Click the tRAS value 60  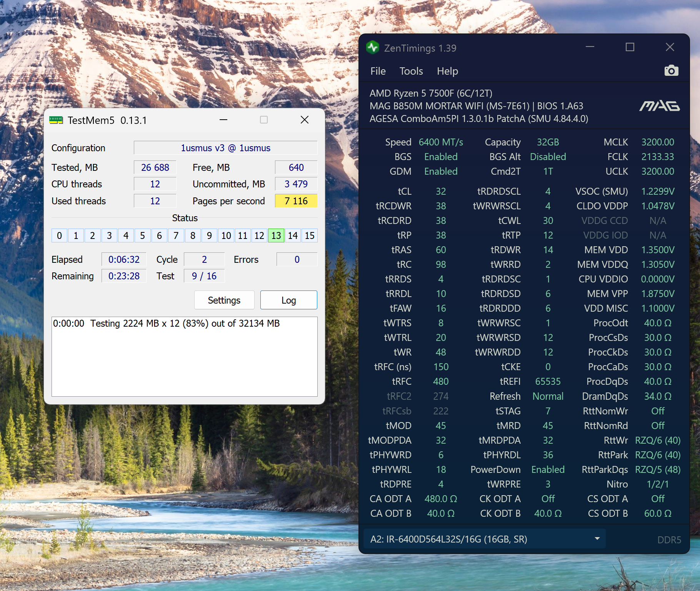coord(441,250)
